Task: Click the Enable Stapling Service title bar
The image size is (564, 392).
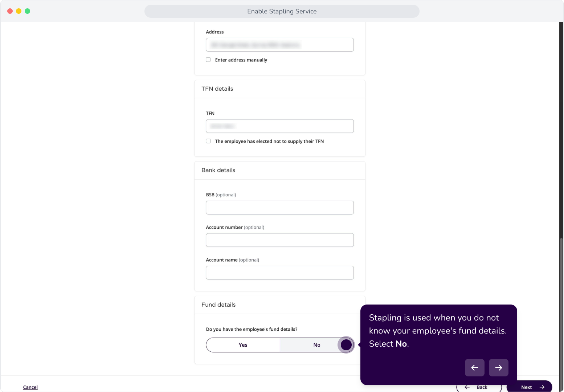Action: tap(282, 11)
